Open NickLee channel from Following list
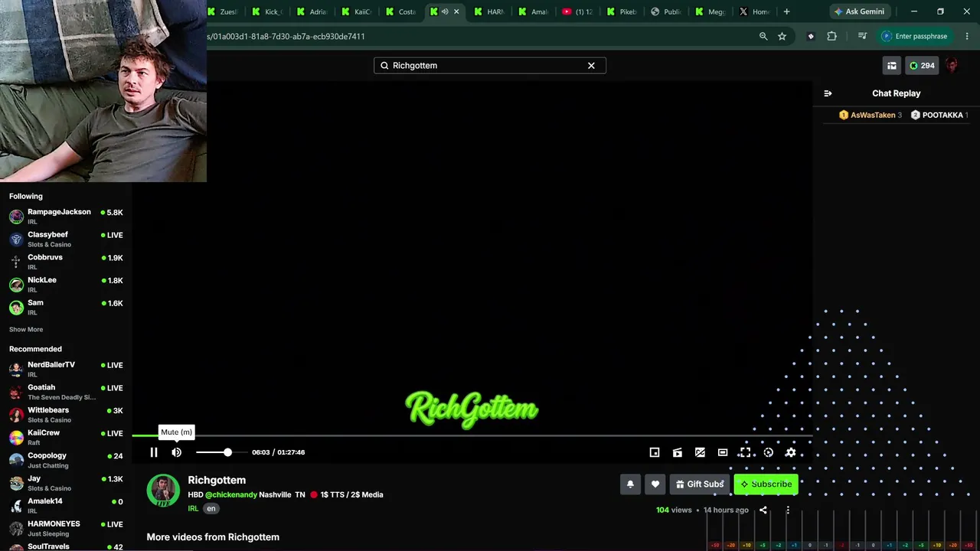Viewport: 980px width, 551px height. pyautogui.click(x=66, y=285)
